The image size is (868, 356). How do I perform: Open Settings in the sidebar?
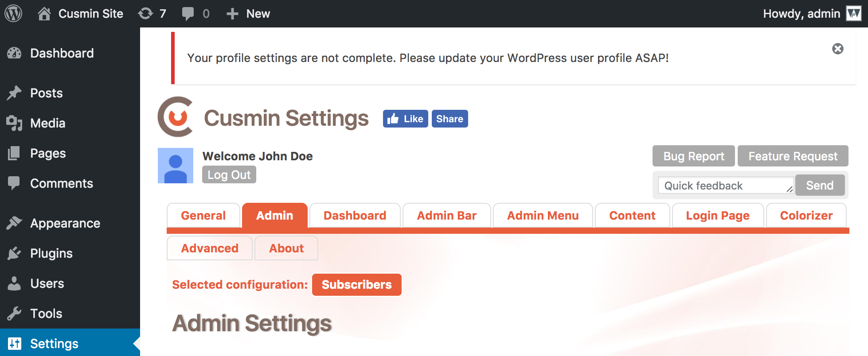pyautogui.click(x=70, y=344)
